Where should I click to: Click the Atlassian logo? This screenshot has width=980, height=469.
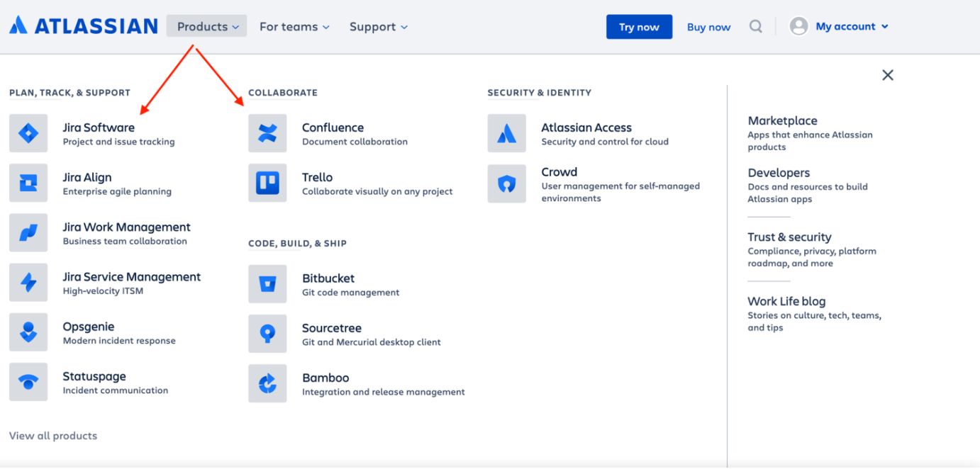[x=83, y=26]
